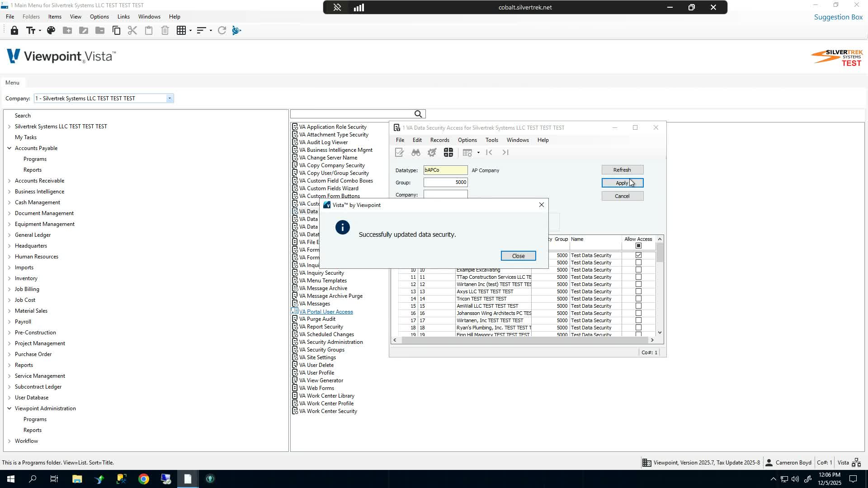Image resolution: width=868 pixels, height=488 pixels.
Task: Click the table layout icon in Data Security toolbar
Action: pyautogui.click(x=467, y=153)
